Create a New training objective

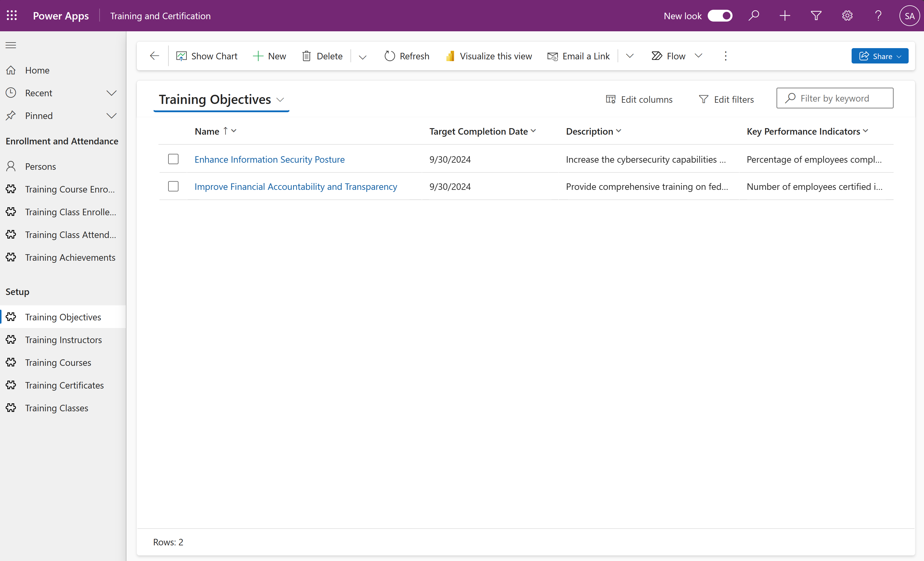coord(269,56)
